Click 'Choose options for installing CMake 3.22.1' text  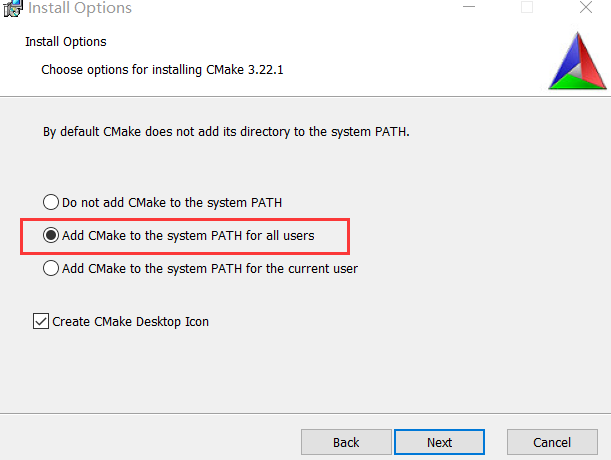click(x=162, y=70)
